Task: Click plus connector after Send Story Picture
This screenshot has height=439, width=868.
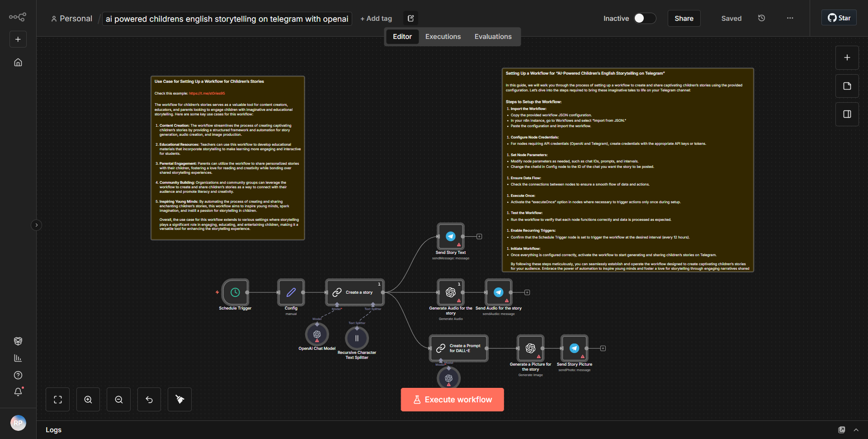Action: click(603, 348)
